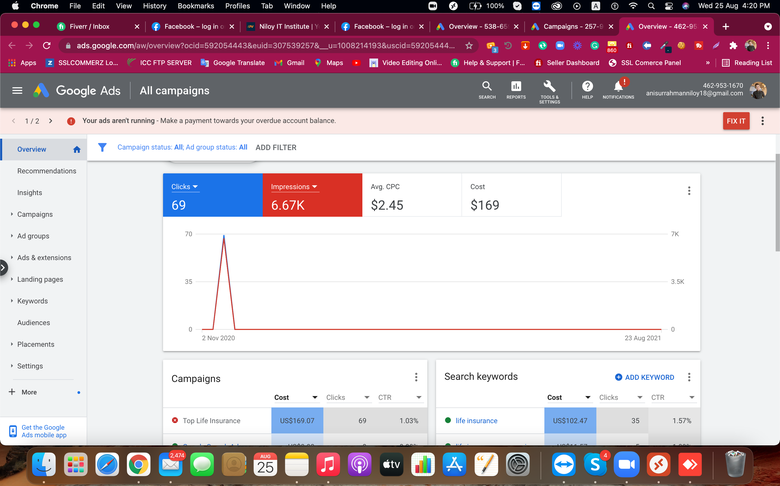Click the filter funnel icon
The height and width of the screenshot is (486, 780).
point(103,147)
